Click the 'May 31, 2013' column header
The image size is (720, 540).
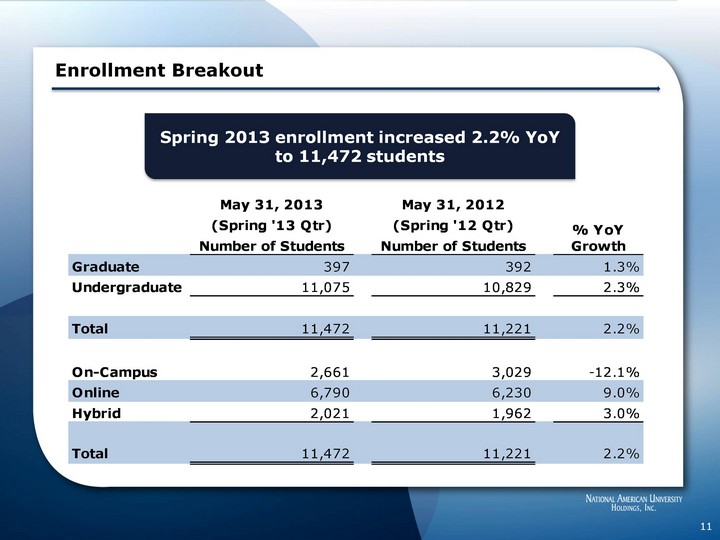[x=271, y=204]
